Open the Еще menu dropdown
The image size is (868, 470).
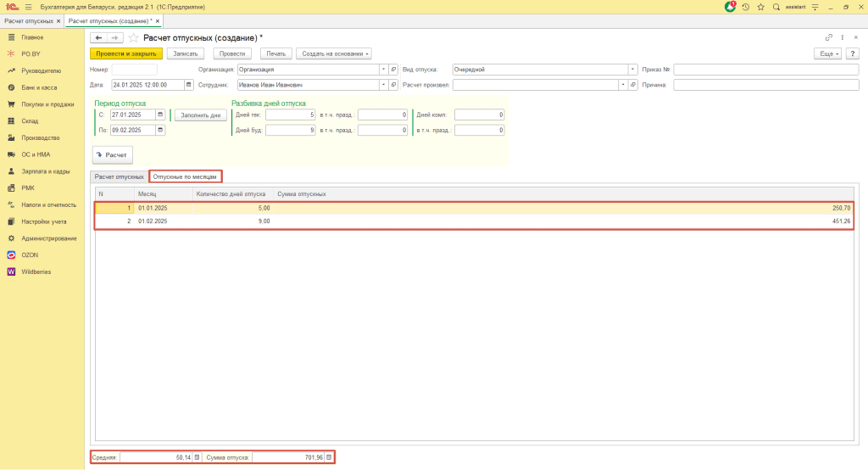[x=826, y=53]
